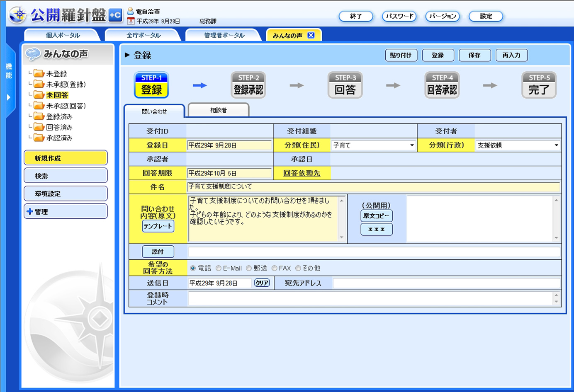The width and height of the screenshot is (574, 392).
Task: Click the STEP-2 登録承認 step icon
Action: [x=248, y=85]
